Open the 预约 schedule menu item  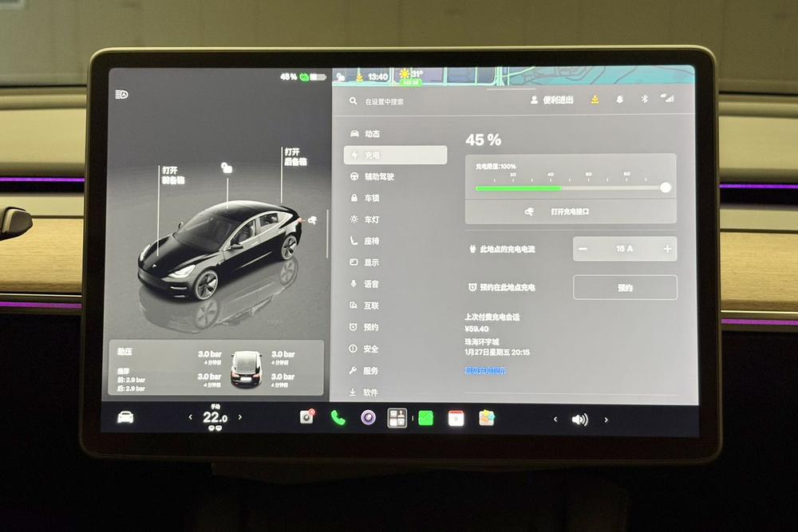396,327
